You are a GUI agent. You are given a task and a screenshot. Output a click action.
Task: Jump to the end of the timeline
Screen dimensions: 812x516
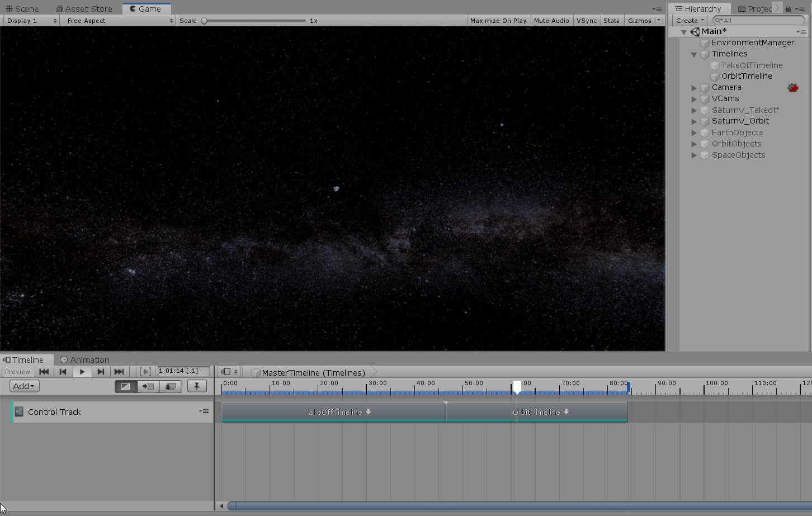(x=119, y=372)
